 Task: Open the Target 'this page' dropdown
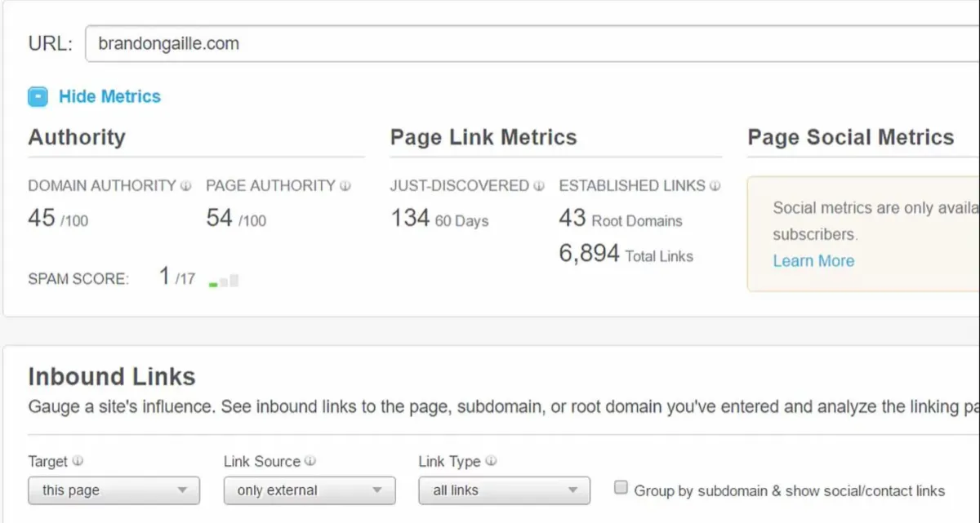tap(114, 490)
